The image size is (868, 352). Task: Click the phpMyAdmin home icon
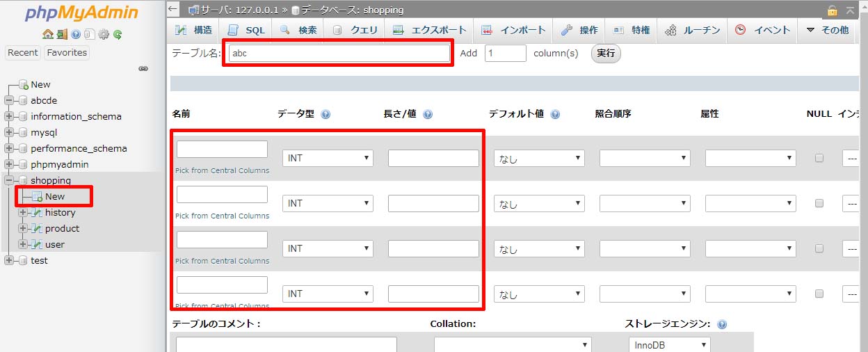click(47, 34)
